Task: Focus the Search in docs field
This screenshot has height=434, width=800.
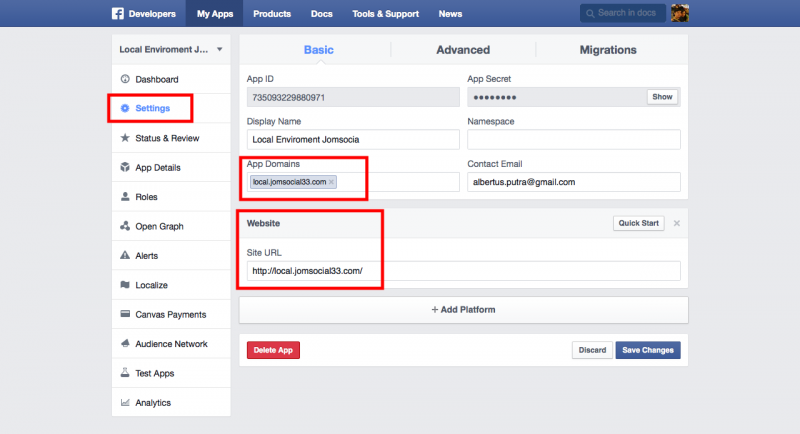Action: coord(622,13)
